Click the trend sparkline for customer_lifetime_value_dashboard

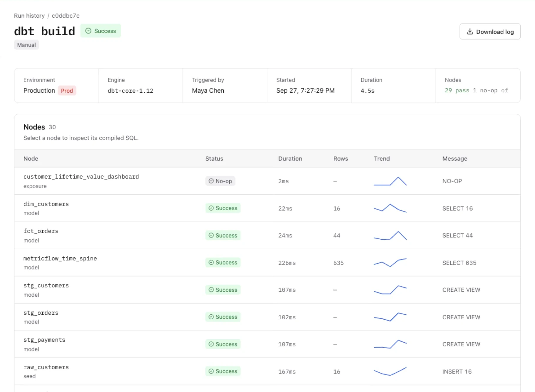tap(390, 181)
